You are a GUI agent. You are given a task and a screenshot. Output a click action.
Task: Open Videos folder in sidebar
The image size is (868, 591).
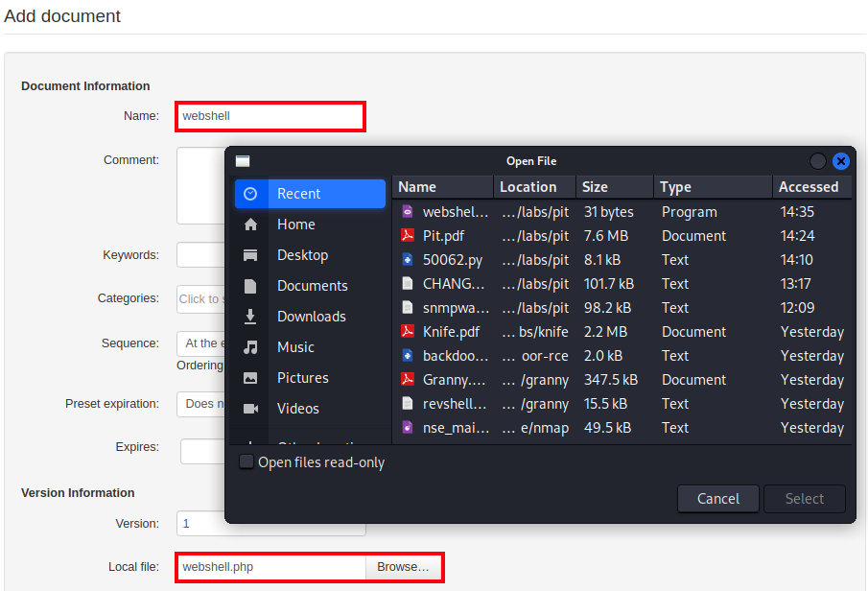310,408
